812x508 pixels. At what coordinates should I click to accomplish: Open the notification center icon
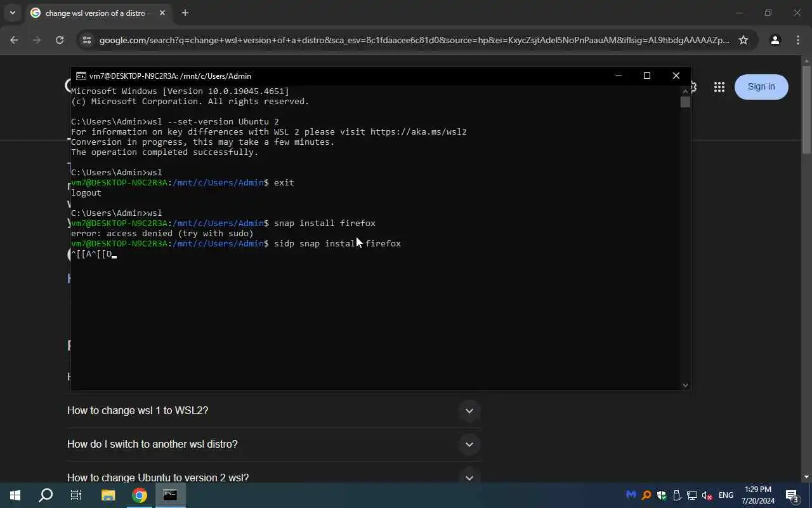tap(792, 495)
